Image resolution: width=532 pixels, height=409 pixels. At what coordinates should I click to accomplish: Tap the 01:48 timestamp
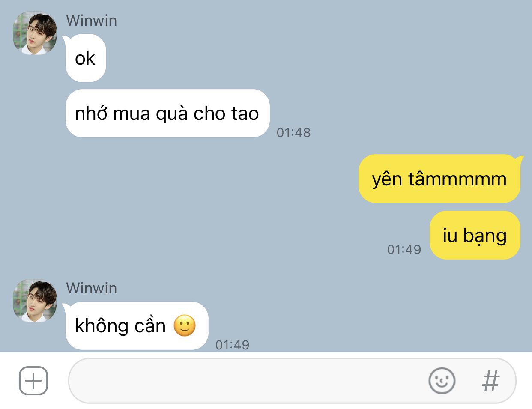293,133
